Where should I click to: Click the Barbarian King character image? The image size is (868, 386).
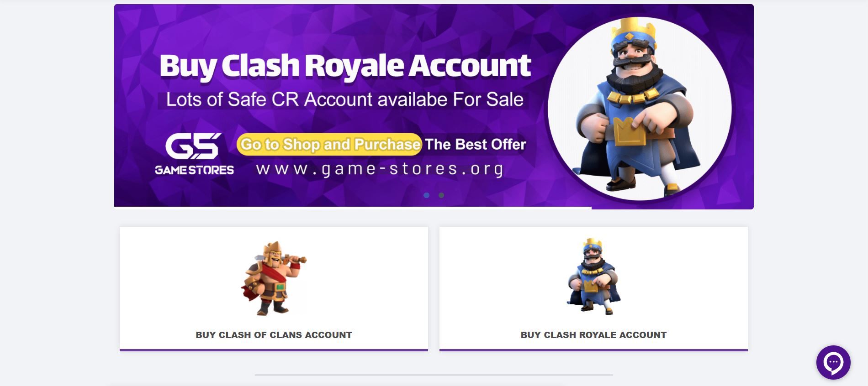274,278
